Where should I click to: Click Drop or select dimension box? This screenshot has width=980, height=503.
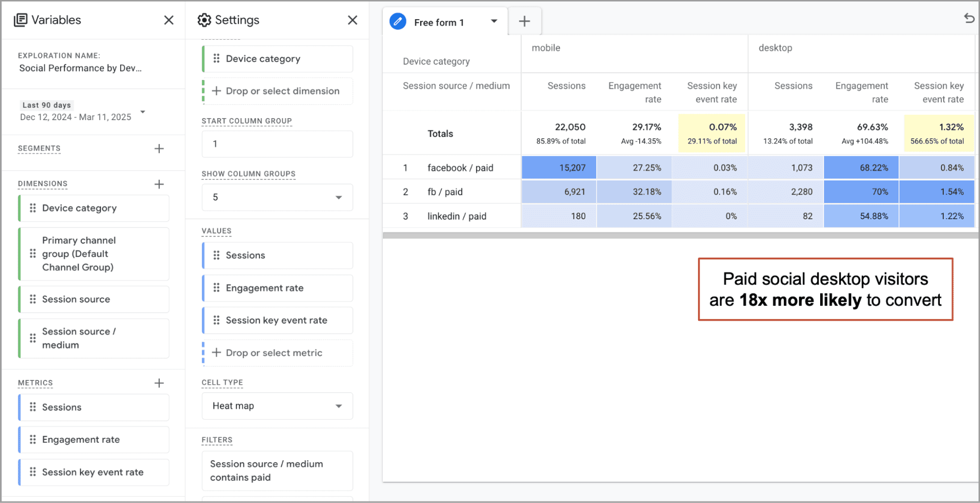coord(277,91)
